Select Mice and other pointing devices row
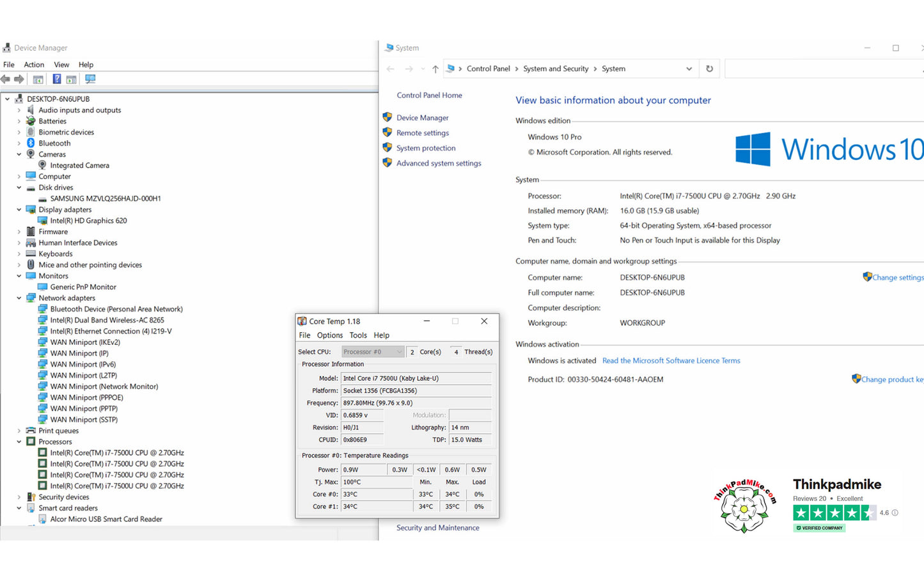 90,265
